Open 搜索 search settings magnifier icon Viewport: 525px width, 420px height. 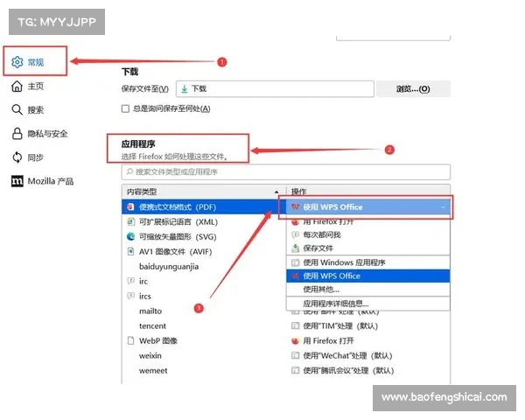[17, 110]
